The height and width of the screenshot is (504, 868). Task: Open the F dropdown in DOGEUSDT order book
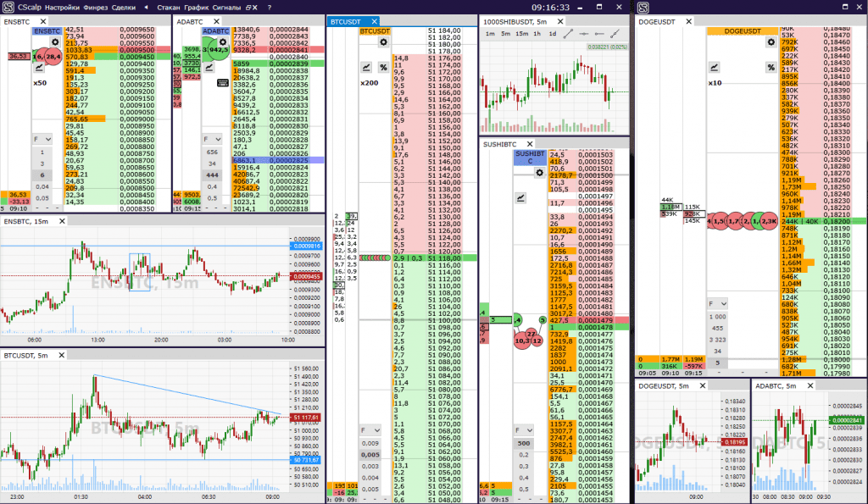pyautogui.click(x=717, y=304)
